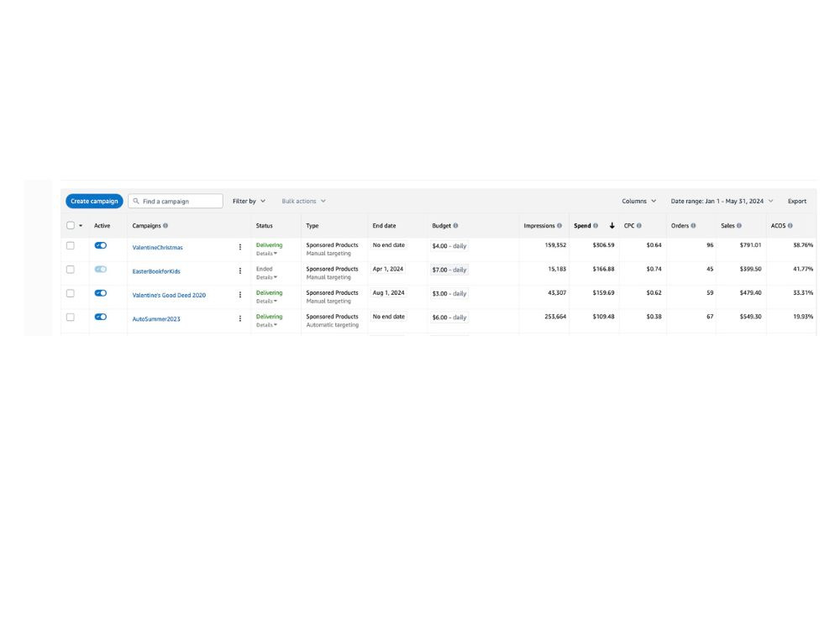Click the Impressions column info icon

[559, 225]
